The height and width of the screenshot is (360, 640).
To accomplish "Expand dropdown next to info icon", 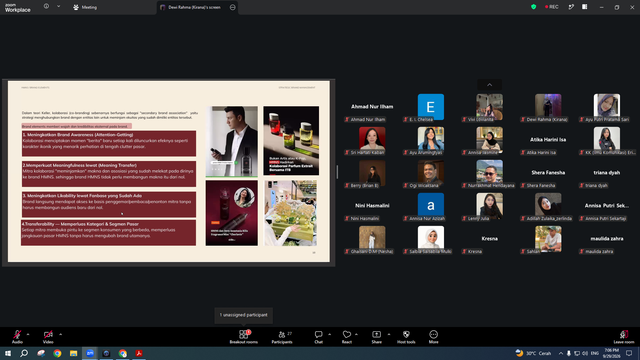I will pos(58,7).
